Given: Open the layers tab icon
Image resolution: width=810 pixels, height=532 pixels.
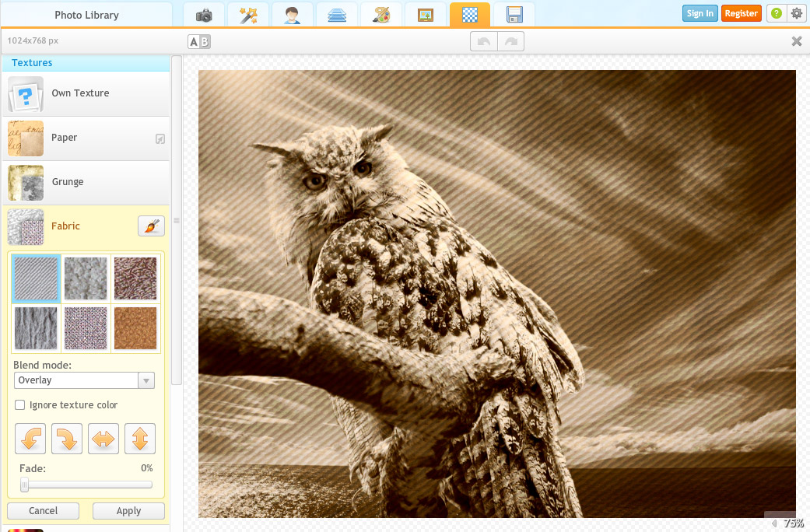Looking at the screenshot, I should pyautogui.click(x=337, y=15).
